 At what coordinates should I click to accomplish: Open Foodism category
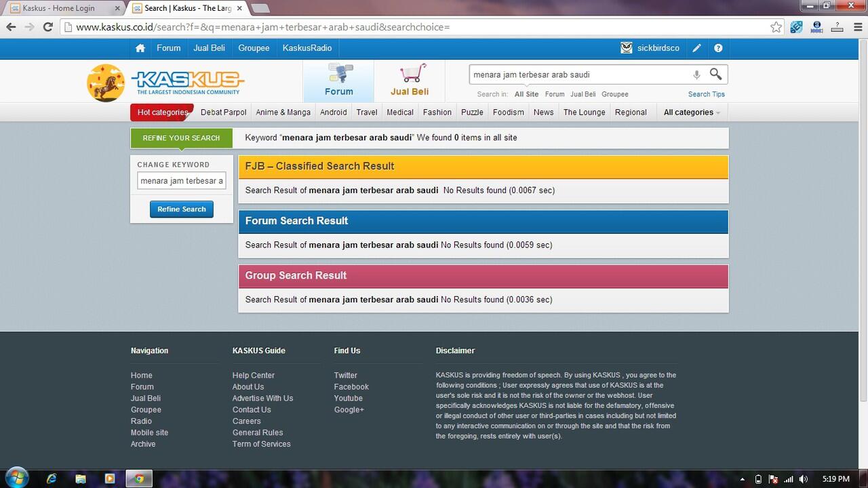[509, 113]
